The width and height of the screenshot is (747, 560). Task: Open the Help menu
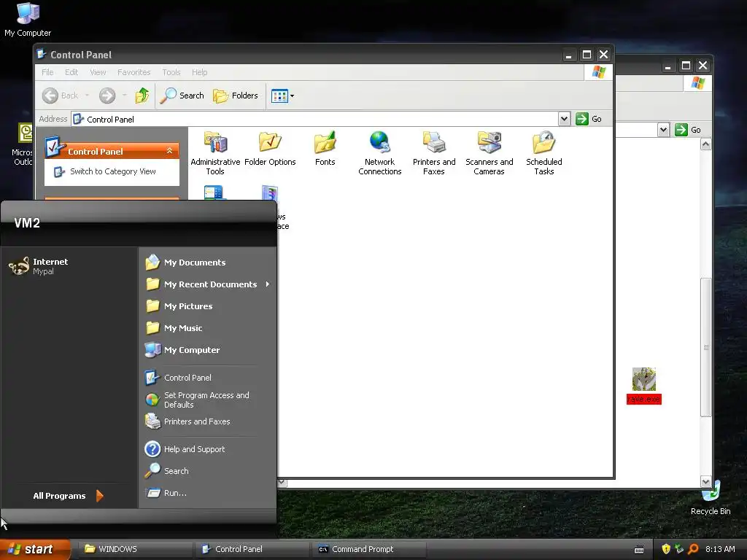click(200, 72)
